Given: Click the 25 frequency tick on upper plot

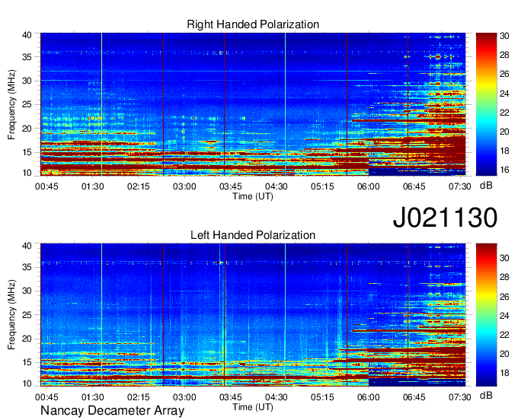Looking at the screenshot, I should [27, 104].
